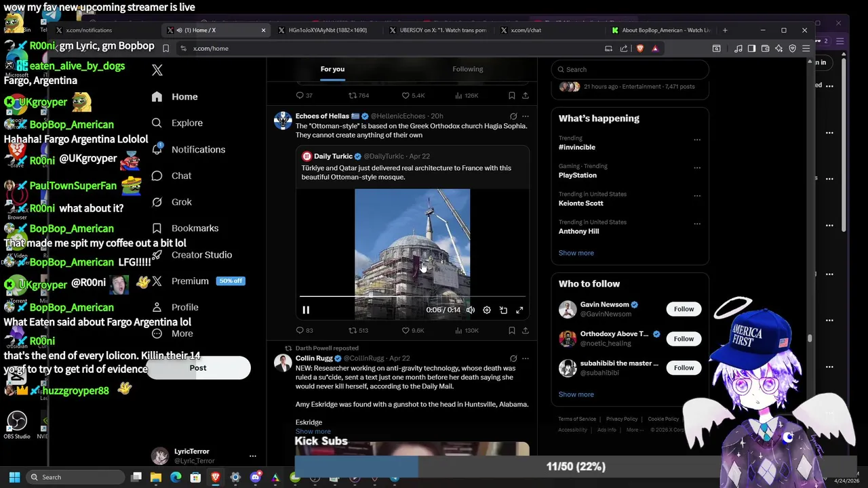Open Keionte Scott trending topic

[580, 203]
